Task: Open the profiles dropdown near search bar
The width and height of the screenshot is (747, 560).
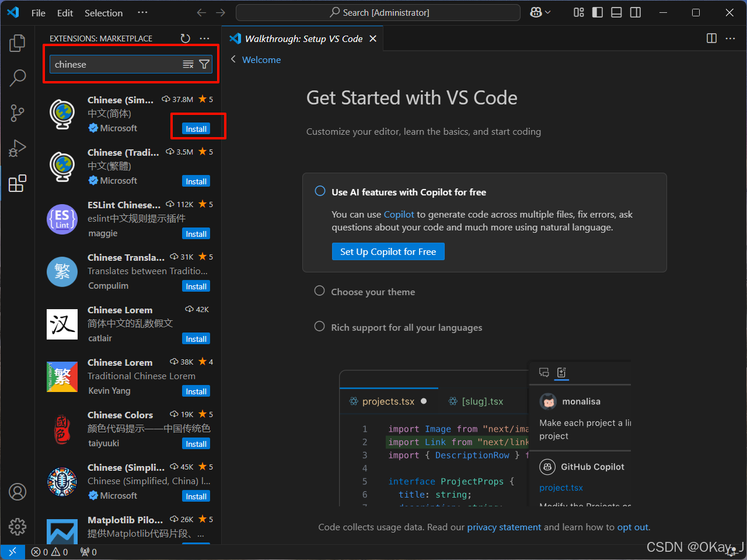Action: (540, 12)
